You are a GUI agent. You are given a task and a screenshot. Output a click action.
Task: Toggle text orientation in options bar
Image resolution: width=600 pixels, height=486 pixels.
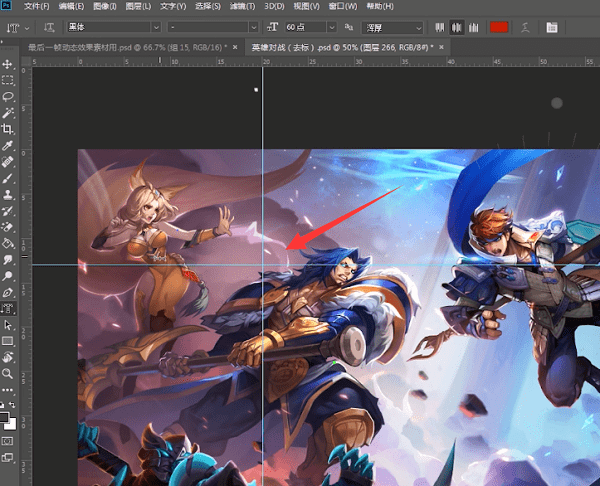coord(48,27)
